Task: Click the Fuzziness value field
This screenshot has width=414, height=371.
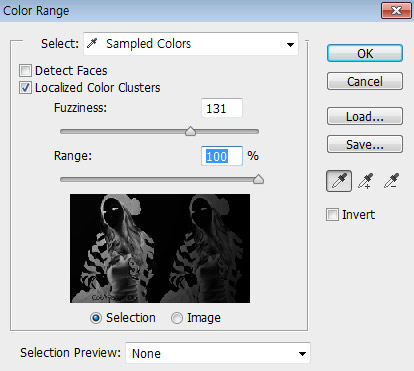Action: coord(222,108)
